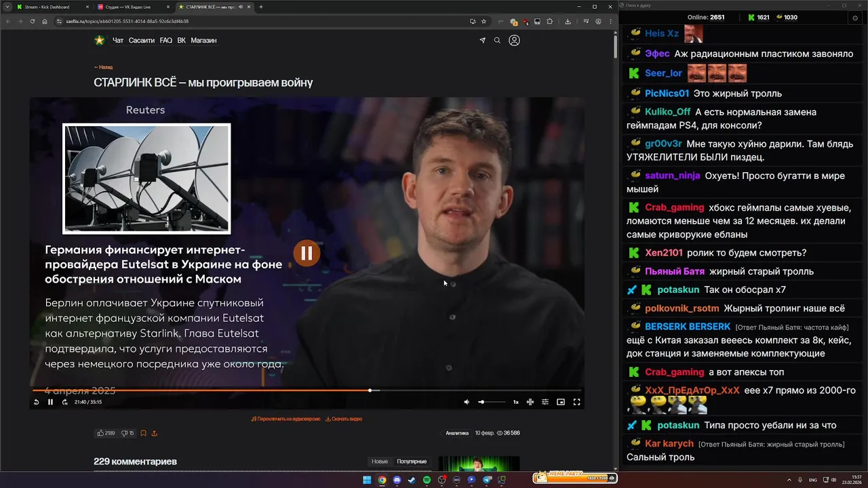Open Чат in site navigation

coord(118,41)
